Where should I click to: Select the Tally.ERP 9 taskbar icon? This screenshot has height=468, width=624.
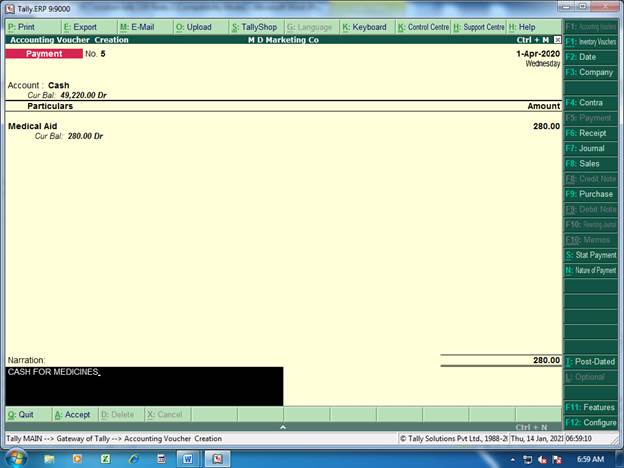pos(218,459)
